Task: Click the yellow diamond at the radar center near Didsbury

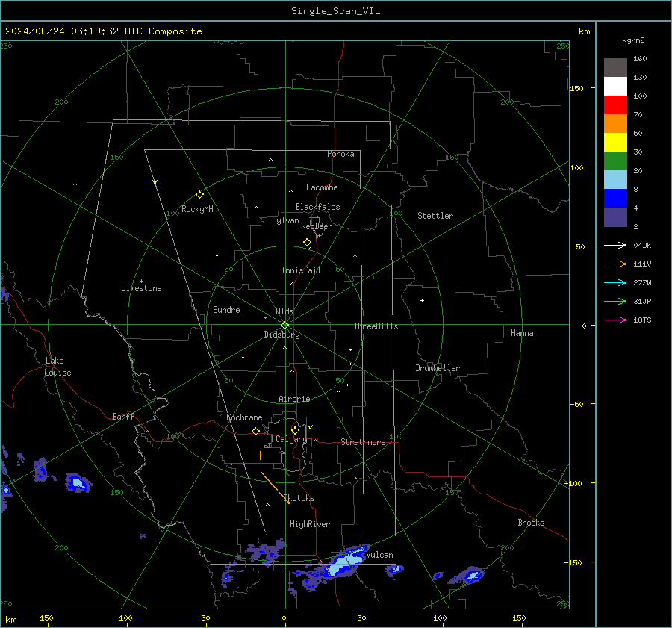Action: (285, 325)
